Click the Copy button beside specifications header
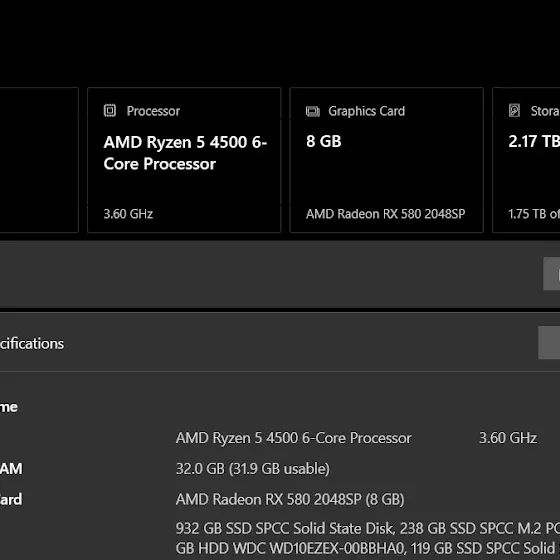The height and width of the screenshot is (560, 560). (549, 342)
